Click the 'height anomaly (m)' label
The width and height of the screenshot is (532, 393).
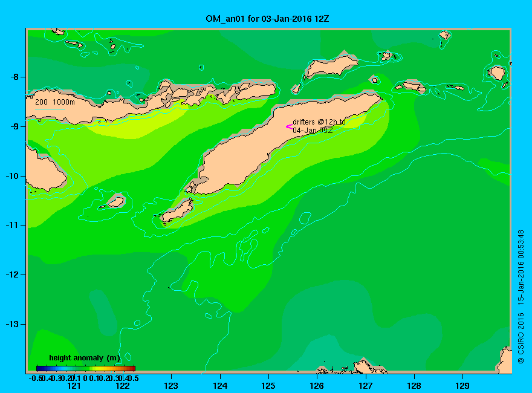(85, 358)
